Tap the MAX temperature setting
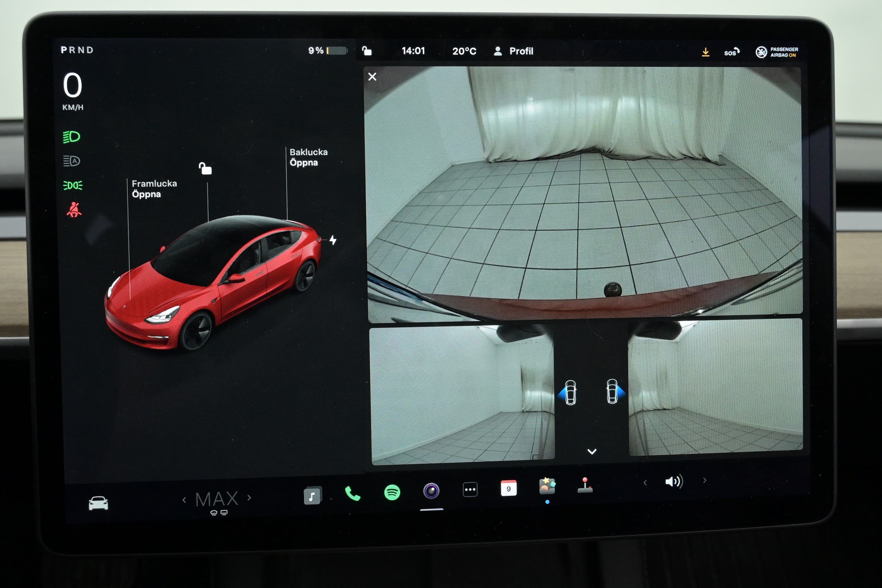The image size is (882, 588). (217, 499)
